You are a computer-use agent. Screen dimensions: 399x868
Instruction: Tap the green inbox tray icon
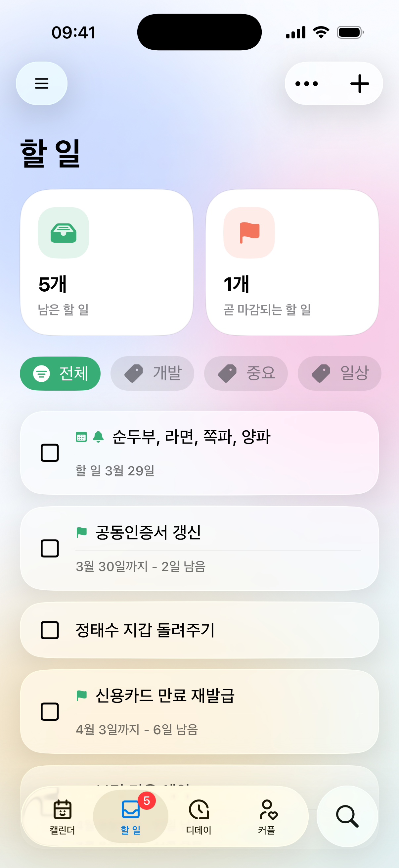click(x=63, y=233)
